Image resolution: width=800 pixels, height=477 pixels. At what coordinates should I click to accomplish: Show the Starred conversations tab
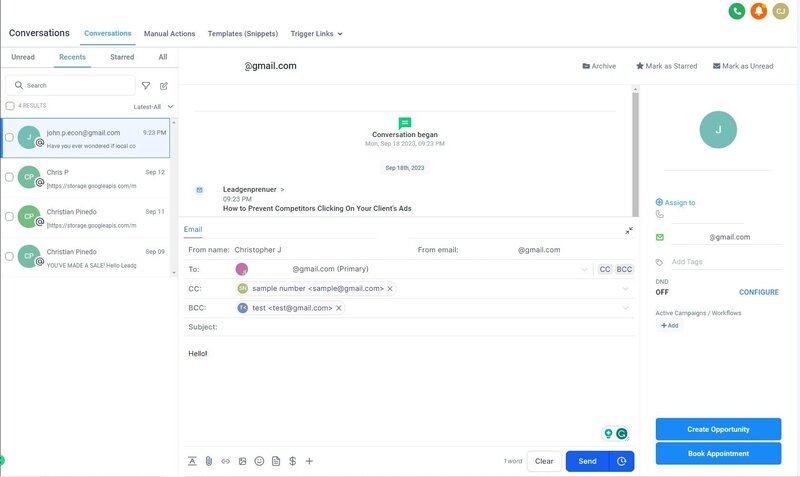(122, 57)
